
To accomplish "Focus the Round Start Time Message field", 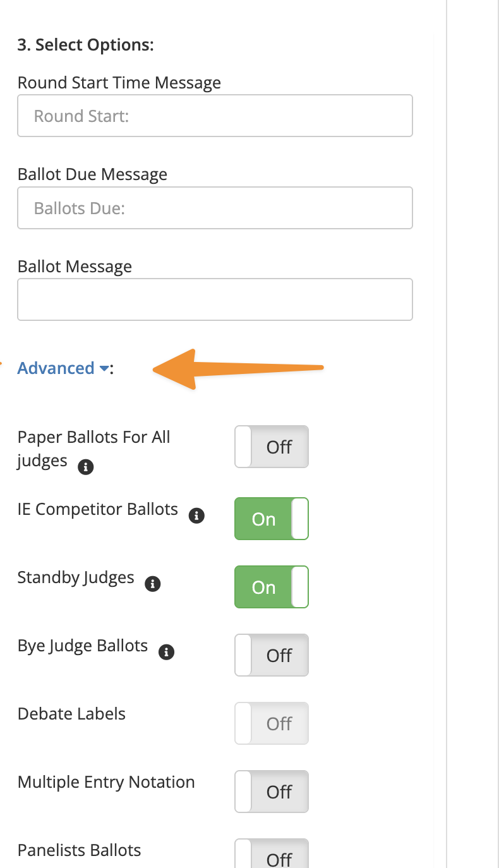I will (215, 116).
